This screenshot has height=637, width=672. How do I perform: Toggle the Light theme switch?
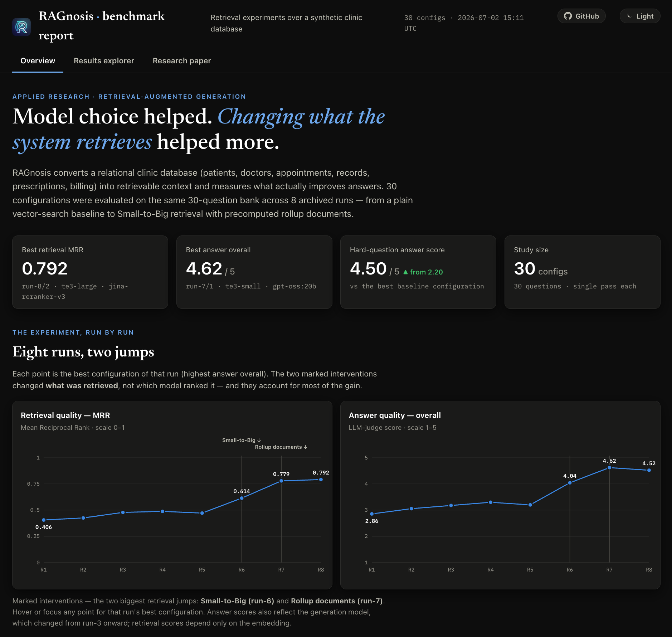click(x=640, y=16)
